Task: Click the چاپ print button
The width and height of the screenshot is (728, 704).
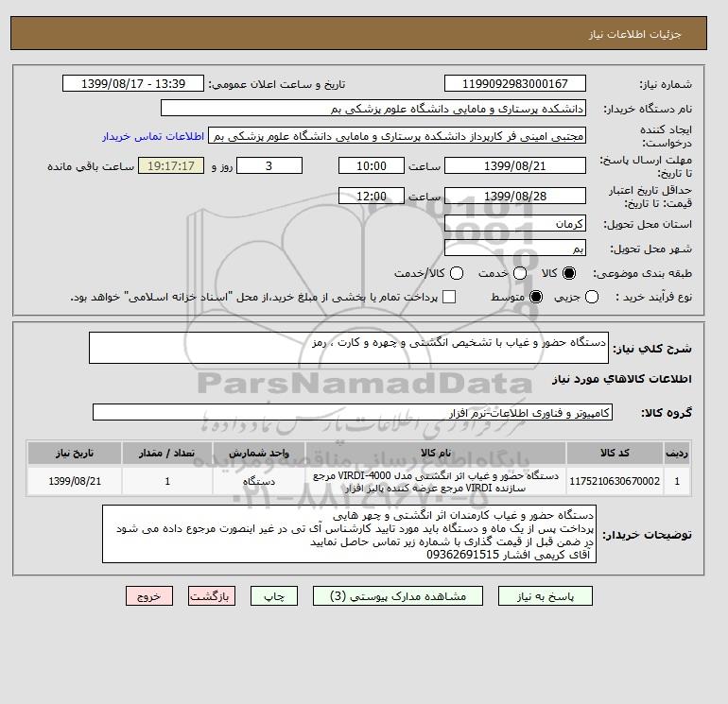Action: pyautogui.click(x=274, y=596)
